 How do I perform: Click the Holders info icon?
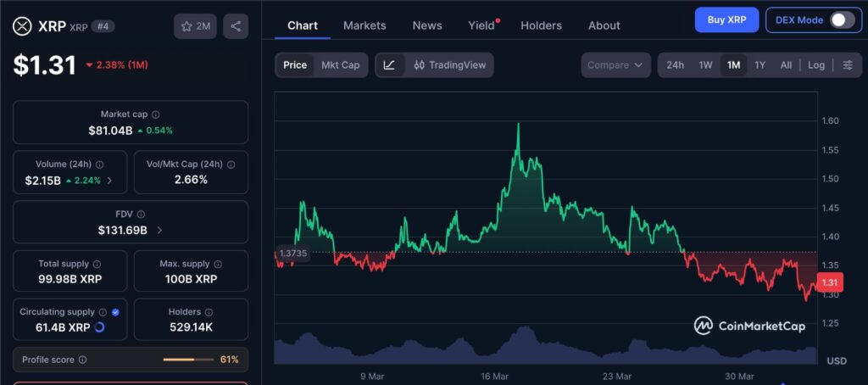point(210,312)
